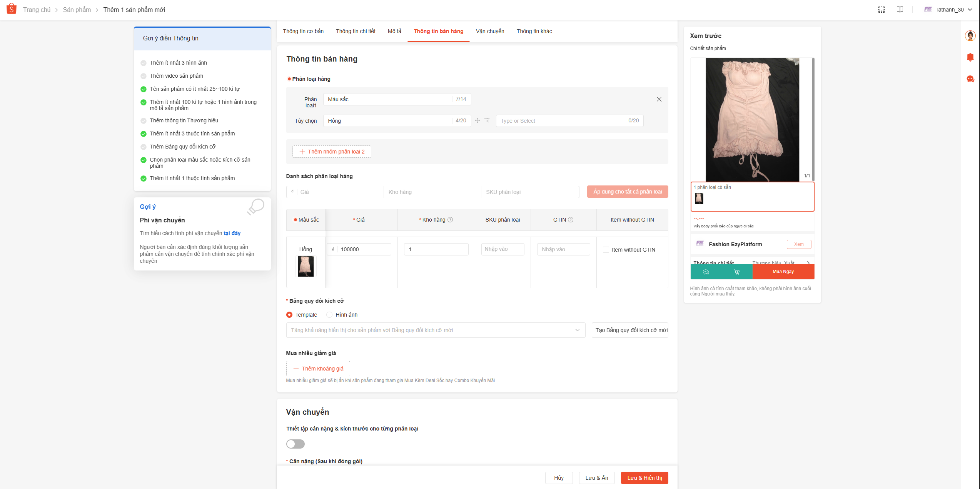
Task: Click the move handle icon beside Hồng
Action: (x=477, y=121)
